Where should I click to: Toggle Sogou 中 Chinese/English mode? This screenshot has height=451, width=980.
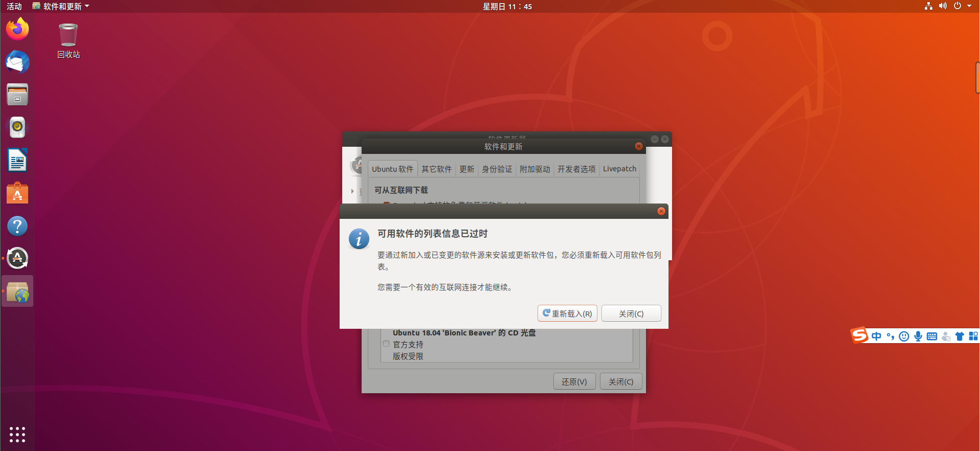point(877,336)
